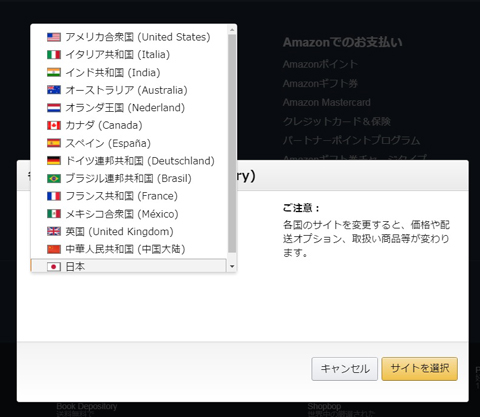Open the Book Depository footer link
The image size is (480, 417).
pos(87,407)
